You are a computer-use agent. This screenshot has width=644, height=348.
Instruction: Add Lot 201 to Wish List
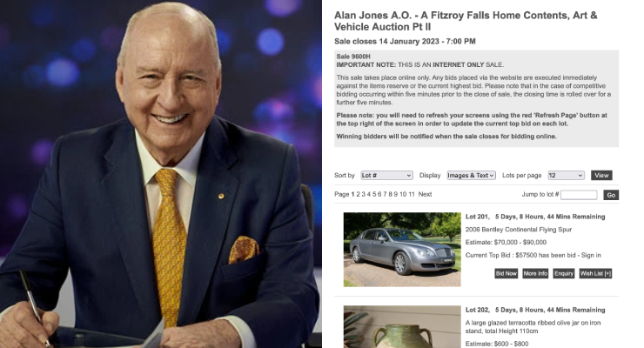pyautogui.click(x=595, y=273)
